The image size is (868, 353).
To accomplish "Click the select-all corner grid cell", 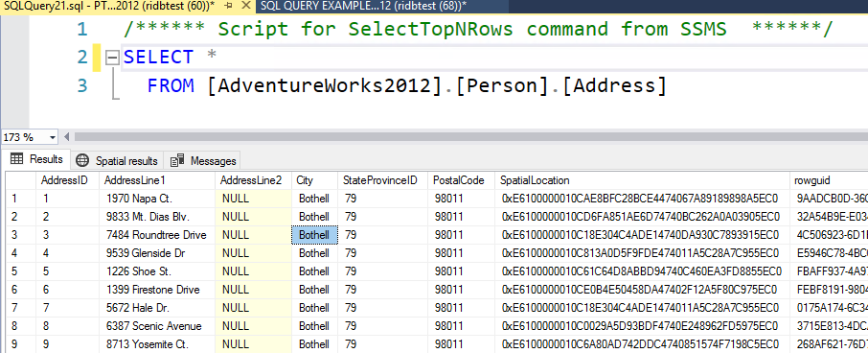I will 21,180.
